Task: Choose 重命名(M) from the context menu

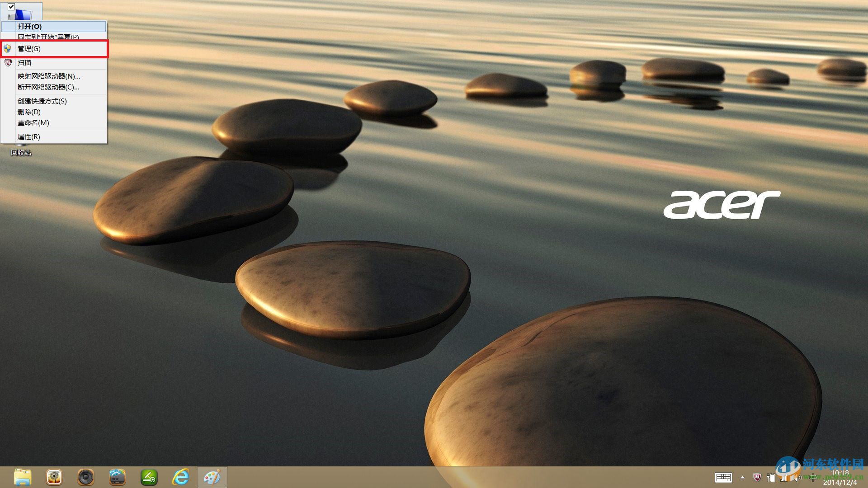Action: 33,123
